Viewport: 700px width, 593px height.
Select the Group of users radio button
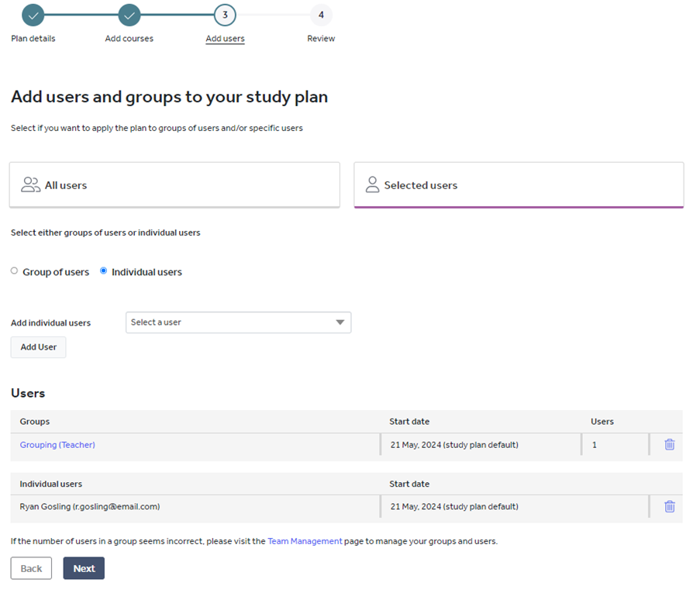pos(13,270)
